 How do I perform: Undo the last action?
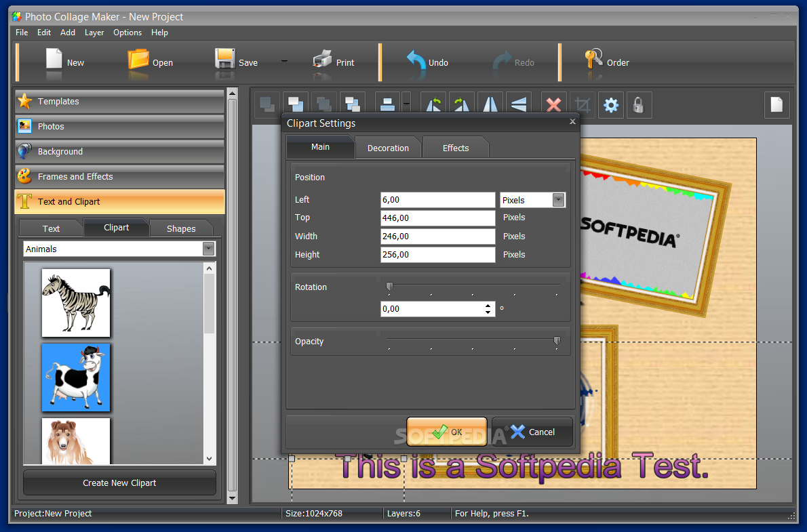(x=416, y=60)
